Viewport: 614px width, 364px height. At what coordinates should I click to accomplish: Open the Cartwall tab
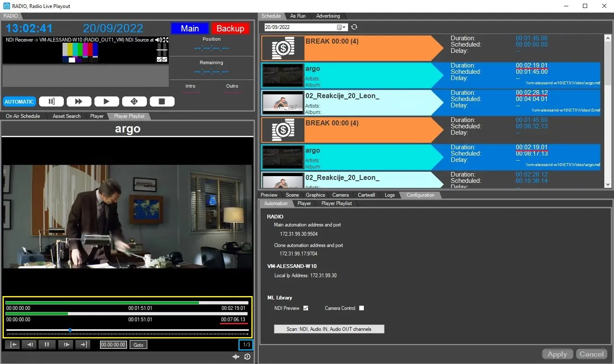tap(366, 195)
